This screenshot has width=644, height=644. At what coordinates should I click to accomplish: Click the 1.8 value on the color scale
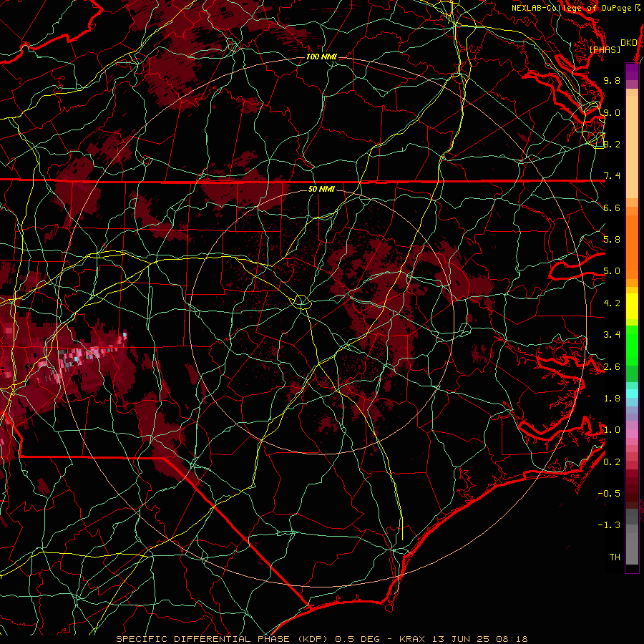(612, 399)
